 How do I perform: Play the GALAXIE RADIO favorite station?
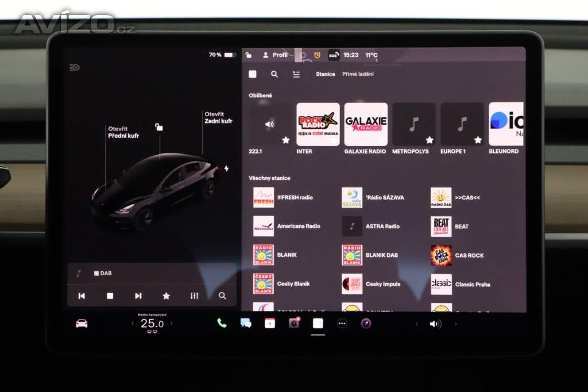(365, 125)
